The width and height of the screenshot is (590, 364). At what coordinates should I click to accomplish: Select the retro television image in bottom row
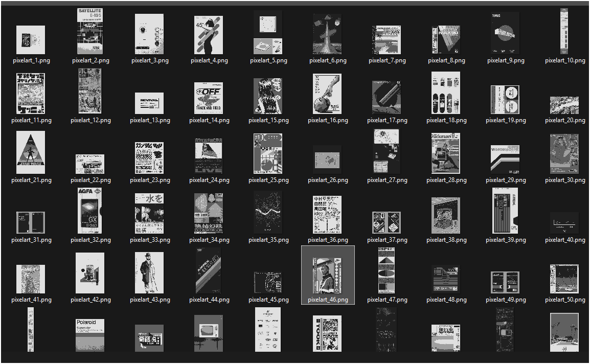209,333
